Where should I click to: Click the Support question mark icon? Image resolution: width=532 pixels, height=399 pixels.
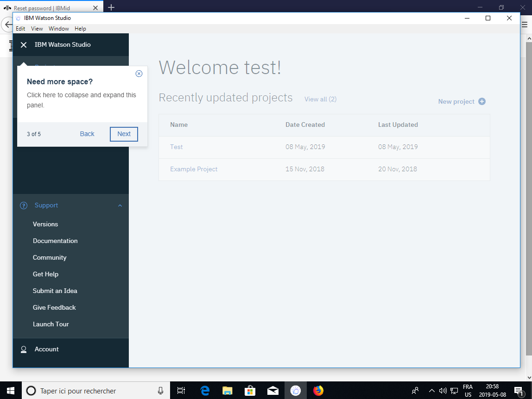pyautogui.click(x=24, y=206)
